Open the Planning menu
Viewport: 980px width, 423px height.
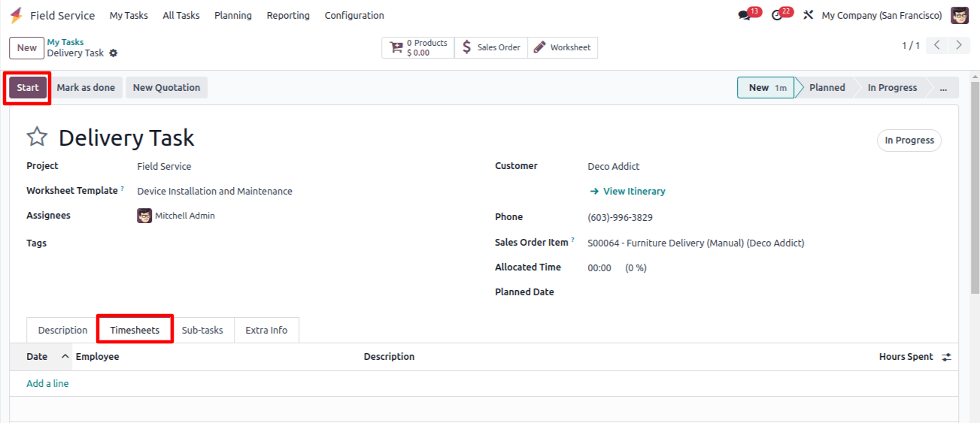click(x=233, y=15)
